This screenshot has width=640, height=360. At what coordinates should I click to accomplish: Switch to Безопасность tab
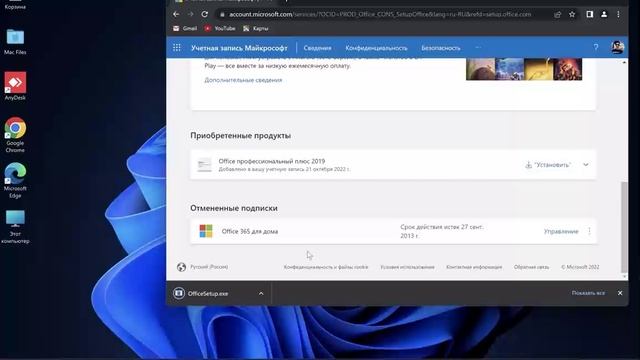pos(441,48)
